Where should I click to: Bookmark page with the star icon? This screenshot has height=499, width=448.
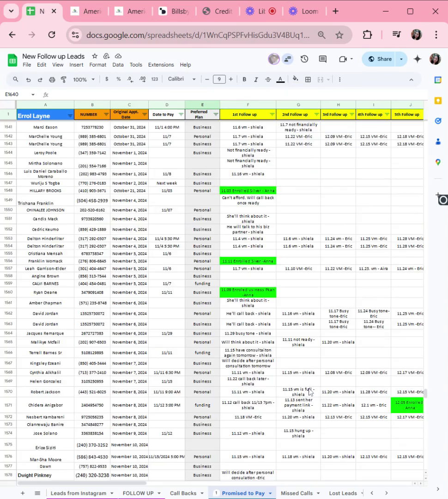[339, 35]
